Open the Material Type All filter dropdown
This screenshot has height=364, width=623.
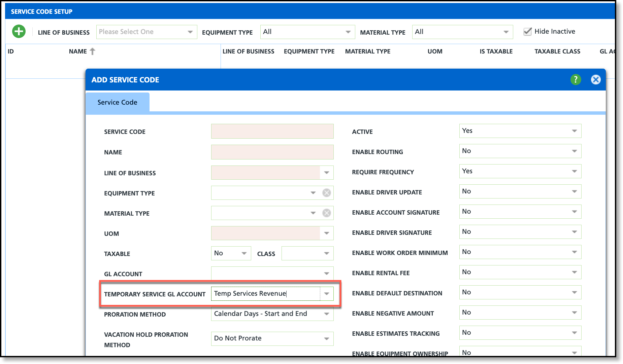tap(462, 32)
